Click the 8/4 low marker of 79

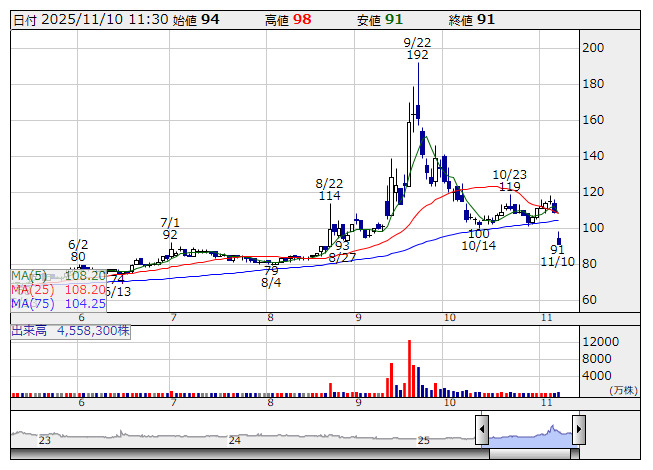pyautogui.click(x=271, y=277)
